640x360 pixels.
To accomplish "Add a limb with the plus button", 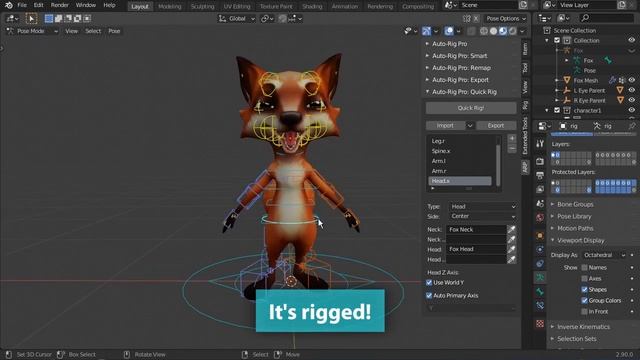I will pos(512,139).
